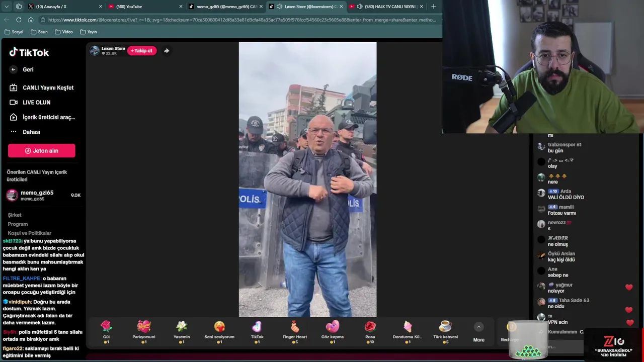Image resolution: width=644 pixels, height=362 pixels.
Task: Send the Gül gift
Action: coord(106,331)
